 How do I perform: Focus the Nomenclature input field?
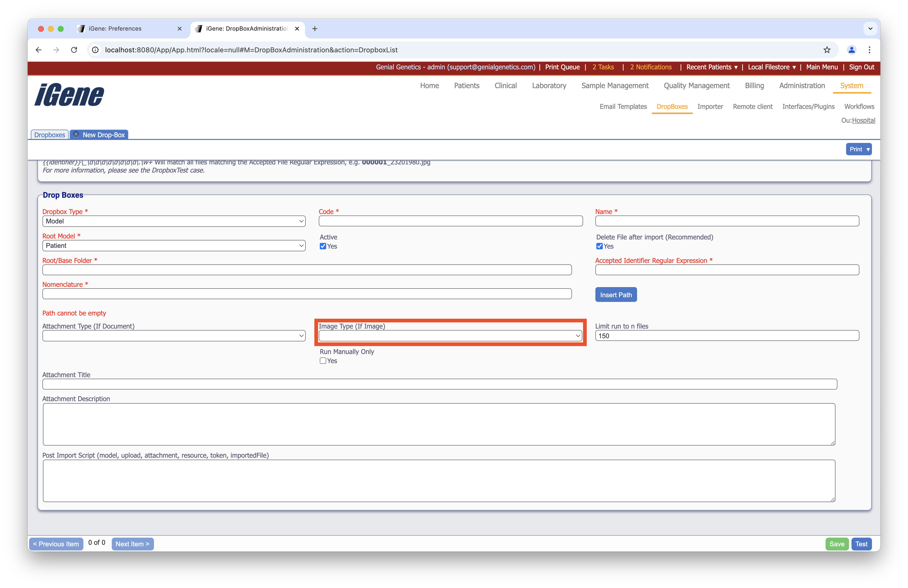point(307,294)
